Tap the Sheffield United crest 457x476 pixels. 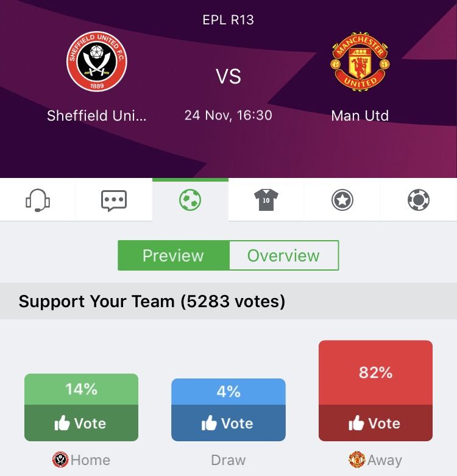[96, 62]
